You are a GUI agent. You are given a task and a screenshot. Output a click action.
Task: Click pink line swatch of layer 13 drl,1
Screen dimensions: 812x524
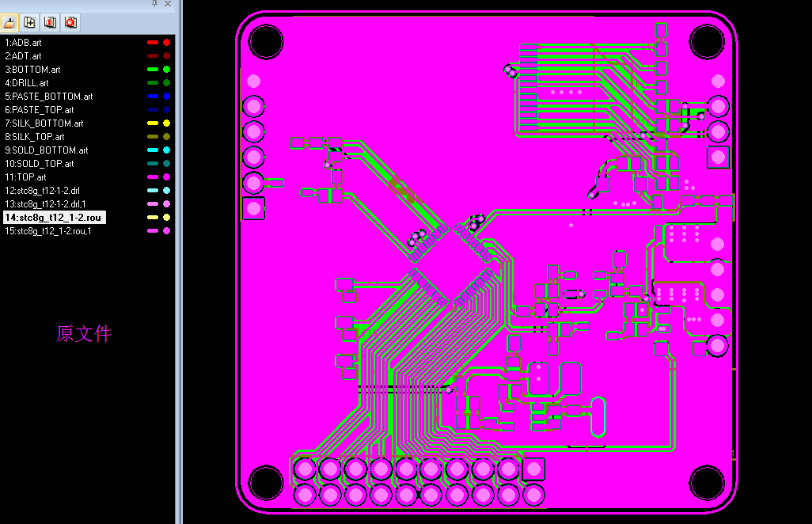click(153, 204)
